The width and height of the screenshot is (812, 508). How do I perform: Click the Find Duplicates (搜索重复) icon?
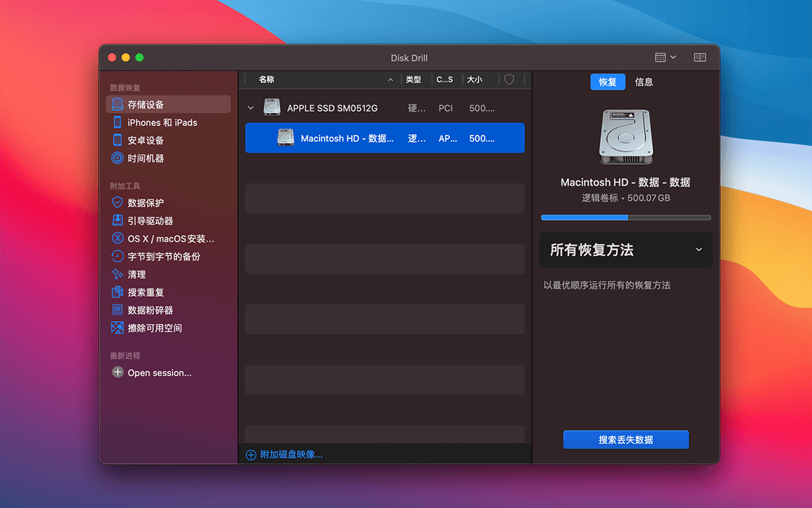(117, 292)
